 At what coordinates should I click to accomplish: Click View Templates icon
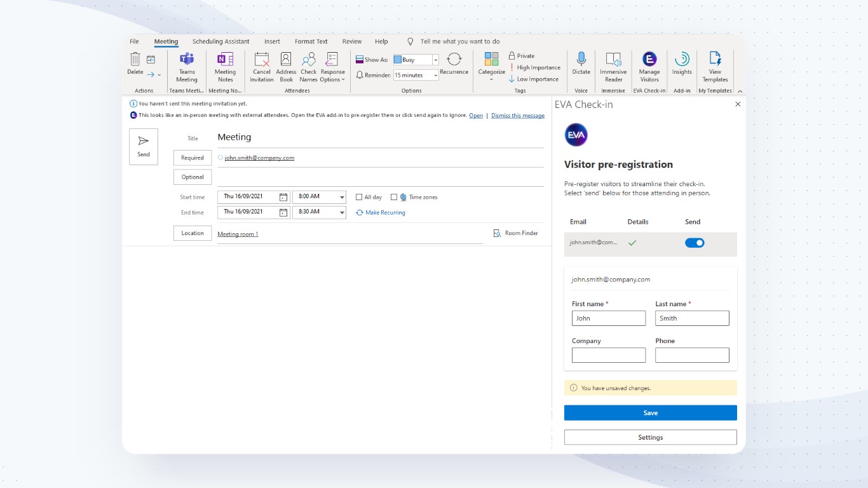(715, 59)
